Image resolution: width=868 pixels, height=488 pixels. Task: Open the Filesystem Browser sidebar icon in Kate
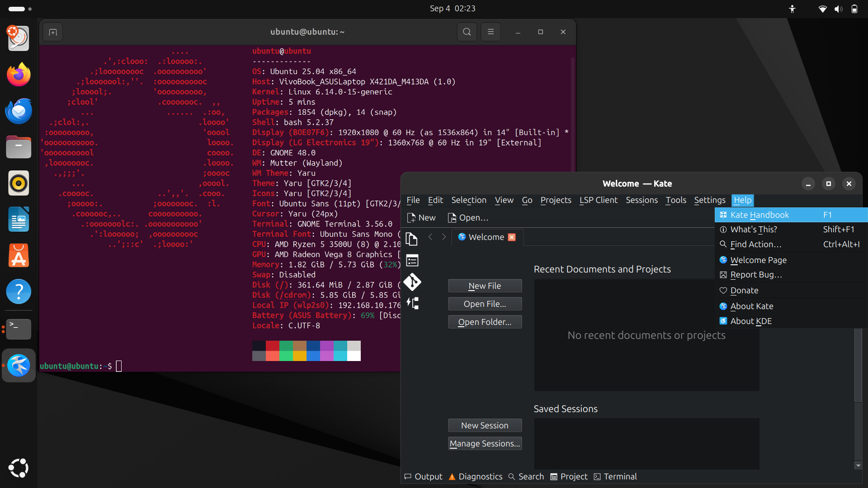point(412,261)
